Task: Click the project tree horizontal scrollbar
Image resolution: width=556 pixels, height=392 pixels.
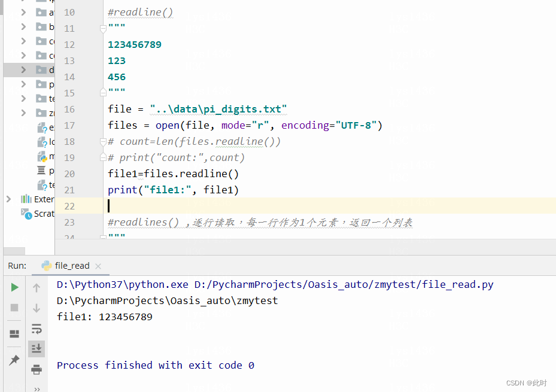Action: coord(14,251)
